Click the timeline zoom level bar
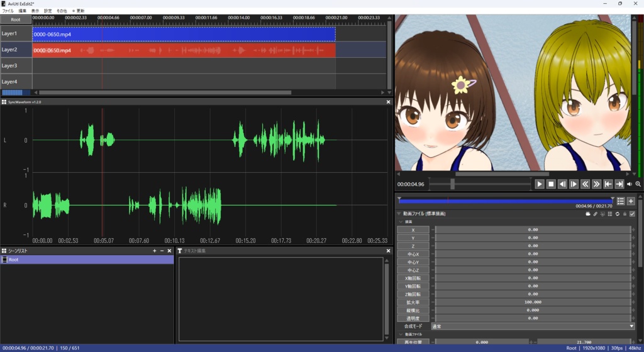Image resolution: width=644 pixels, height=352 pixels. click(x=16, y=93)
